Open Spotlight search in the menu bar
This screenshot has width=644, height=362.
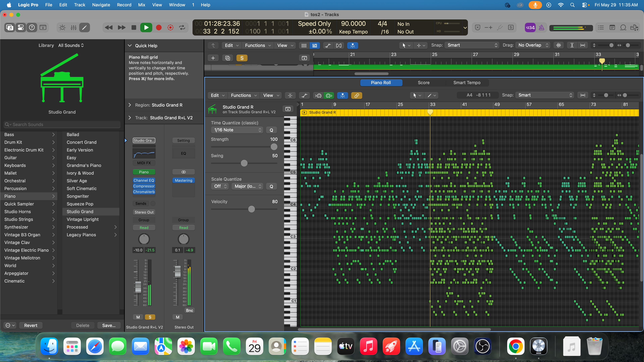(572, 5)
